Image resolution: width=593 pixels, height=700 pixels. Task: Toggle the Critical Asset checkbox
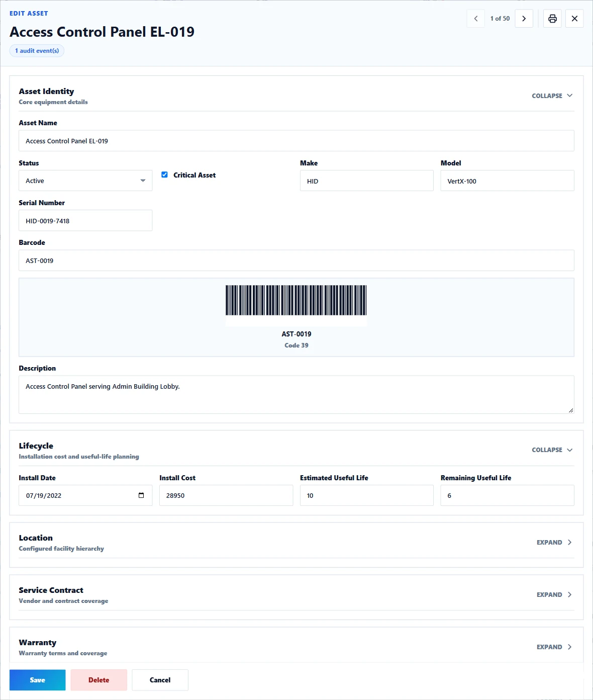tap(164, 174)
